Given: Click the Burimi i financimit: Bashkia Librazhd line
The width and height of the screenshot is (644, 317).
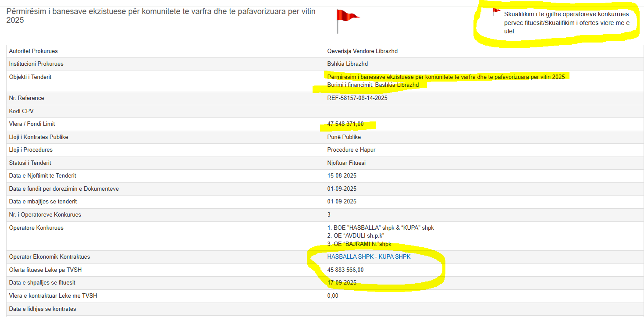Looking at the screenshot, I should point(373,85).
